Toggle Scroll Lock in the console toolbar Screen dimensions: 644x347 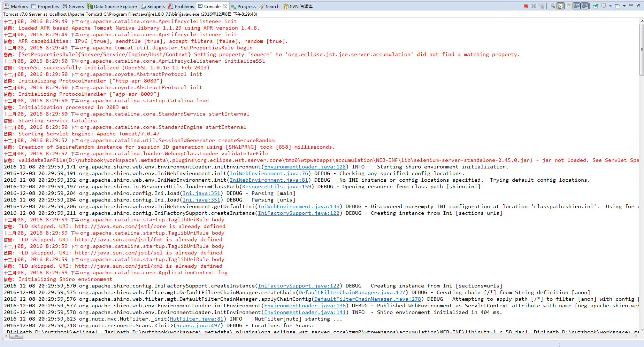(560, 6)
